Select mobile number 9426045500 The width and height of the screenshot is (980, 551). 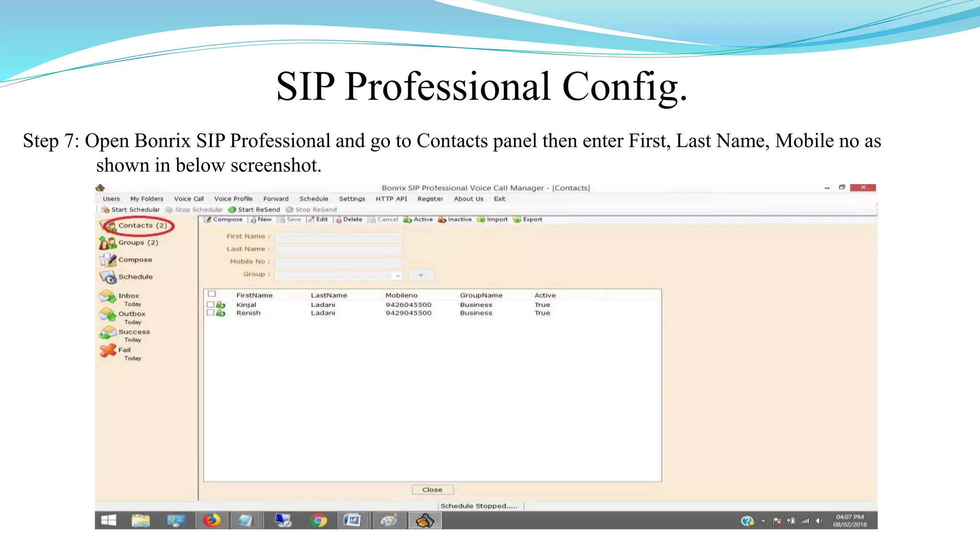[409, 305]
